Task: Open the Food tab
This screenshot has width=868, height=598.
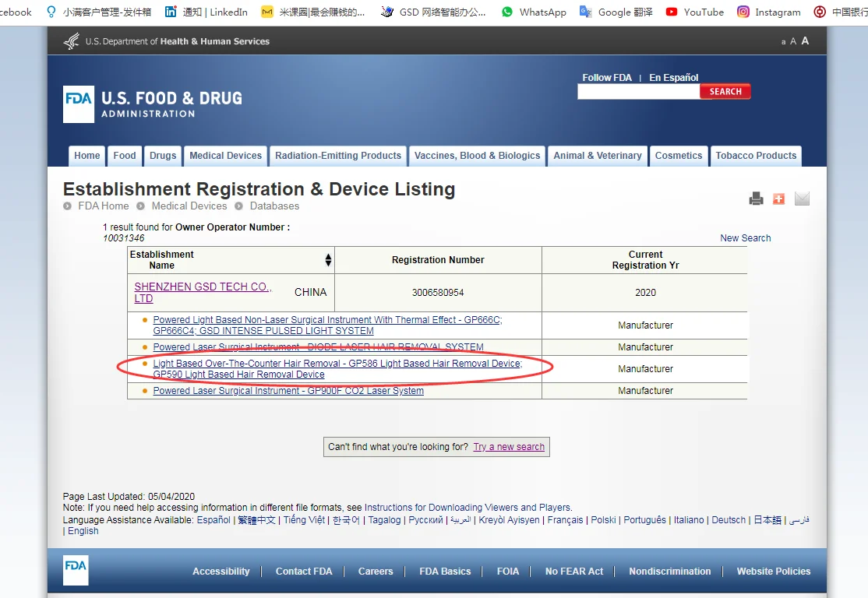Action: tap(125, 156)
